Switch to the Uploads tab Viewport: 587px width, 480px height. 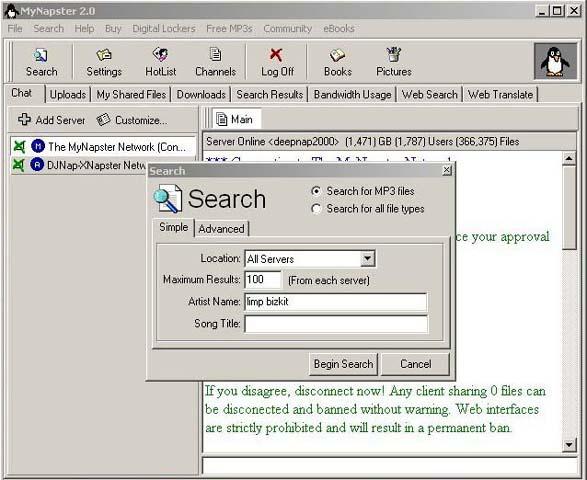(68, 94)
